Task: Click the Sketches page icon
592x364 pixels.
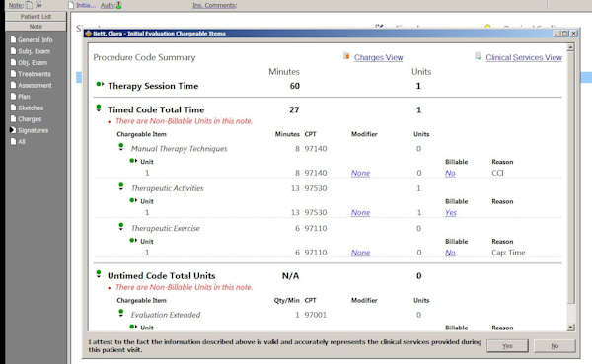Action: click(x=13, y=108)
